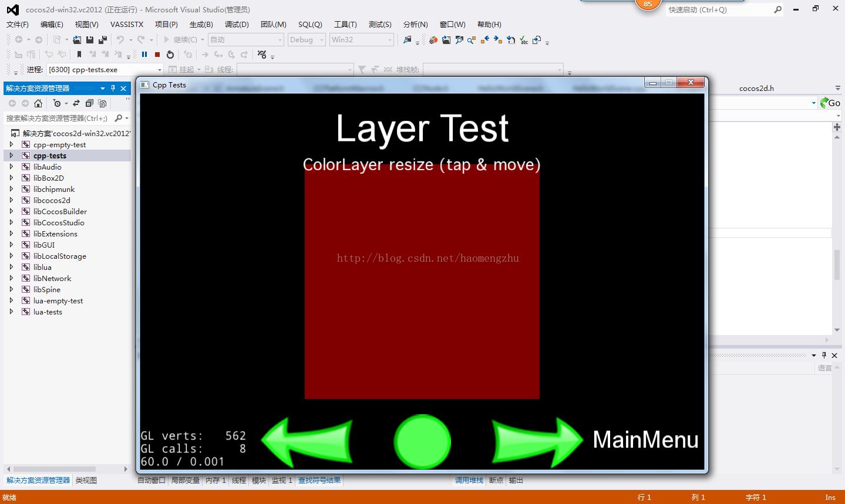845x504 pixels.
Task: Expand the libBox2D project node
Action: click(x=11, y=178)
